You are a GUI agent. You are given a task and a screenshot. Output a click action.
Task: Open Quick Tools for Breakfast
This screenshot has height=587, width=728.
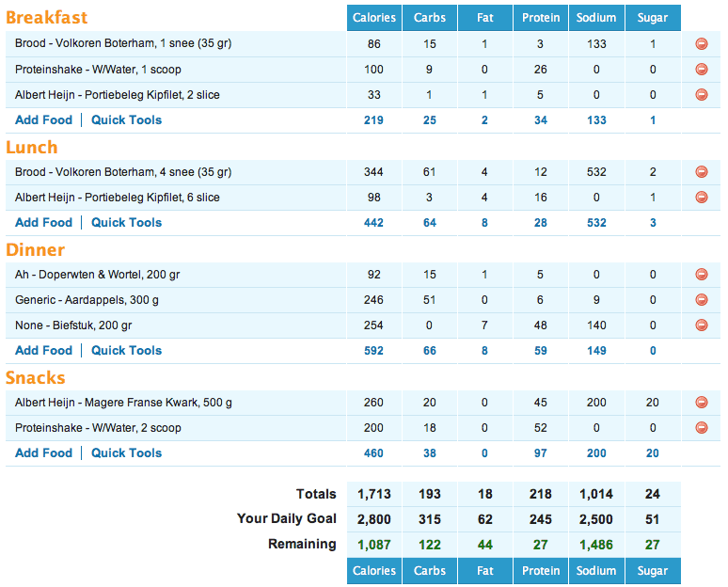126,119
